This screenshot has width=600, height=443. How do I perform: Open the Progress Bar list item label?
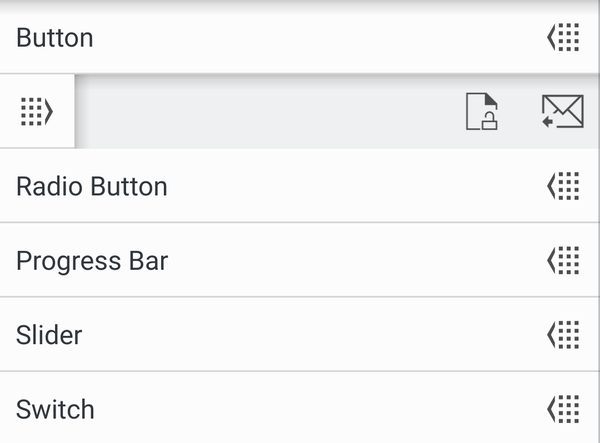(x=92, y=261)
